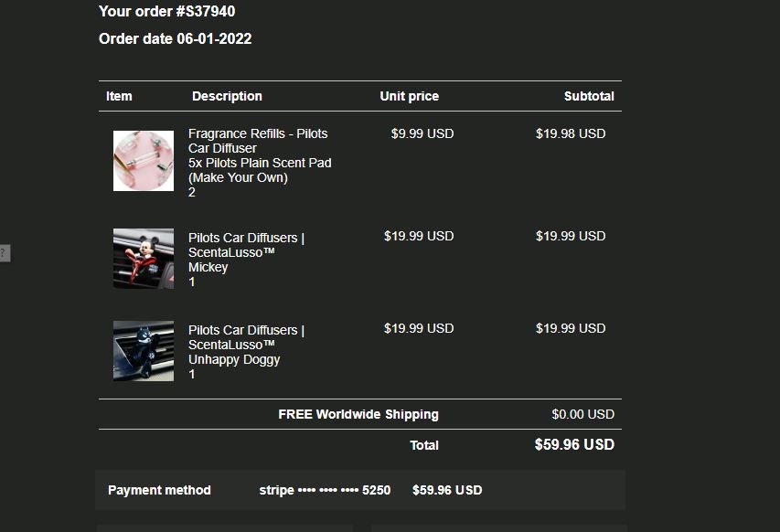Click the Description column header
The width and height of the screenshot is (780, 532).
coord(227,96)
